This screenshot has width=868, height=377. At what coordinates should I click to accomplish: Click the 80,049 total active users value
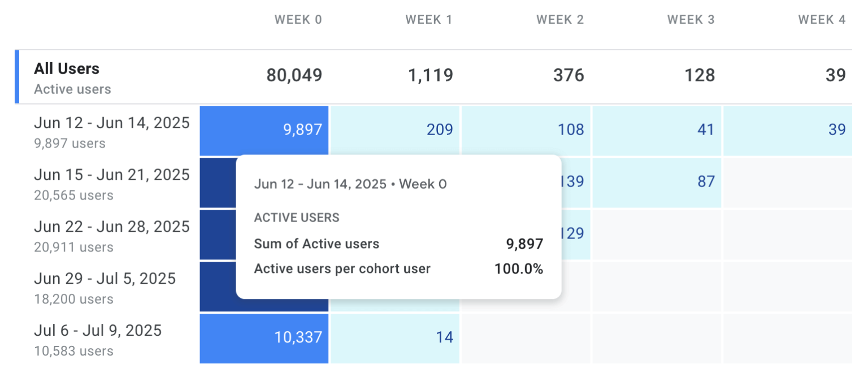click(x=293, y=75)
